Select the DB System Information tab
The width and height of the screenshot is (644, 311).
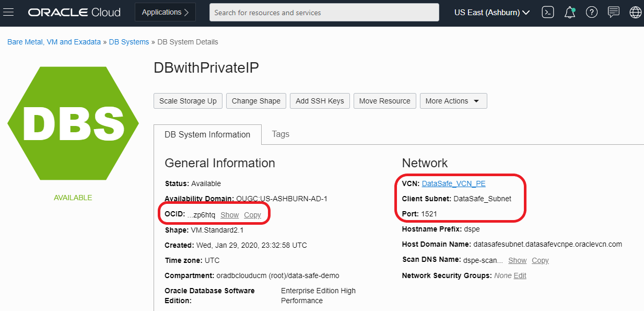[x=207, y=134]
